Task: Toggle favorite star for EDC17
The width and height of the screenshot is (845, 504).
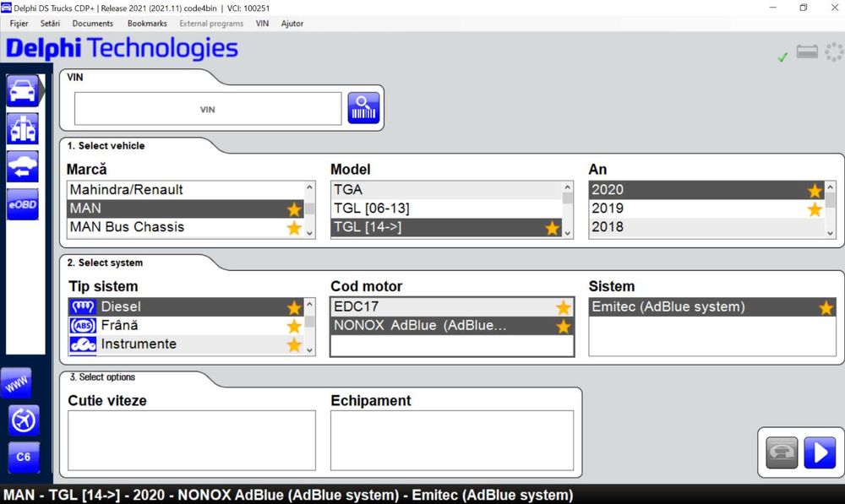Action: click(x=563, y=307)
